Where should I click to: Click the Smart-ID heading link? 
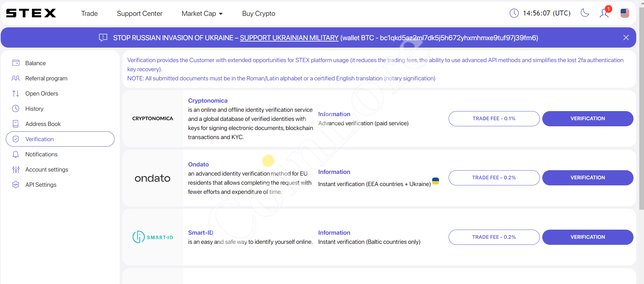pos(200,233)
